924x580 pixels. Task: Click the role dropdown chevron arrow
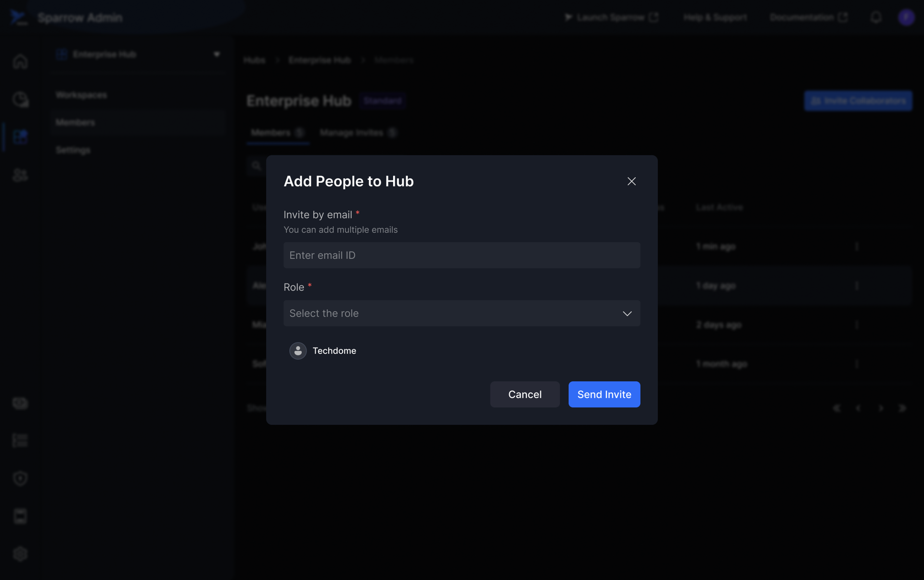pos(627,314)
